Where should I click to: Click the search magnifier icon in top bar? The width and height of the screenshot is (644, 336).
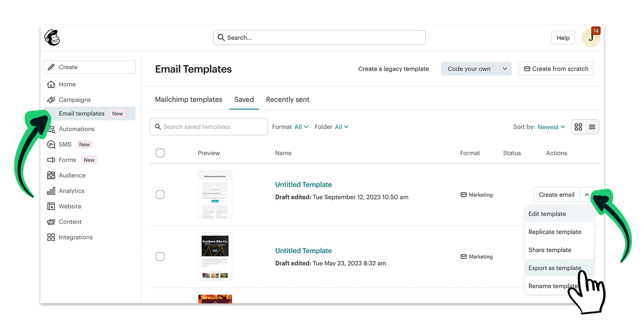pyautogui.click(x=221, y=38)
